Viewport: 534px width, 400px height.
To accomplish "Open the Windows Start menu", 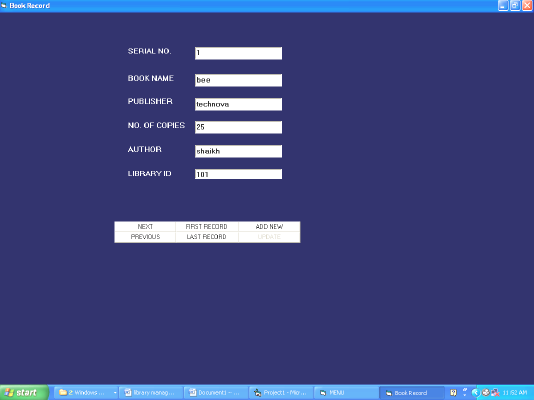I will point(24,393).
